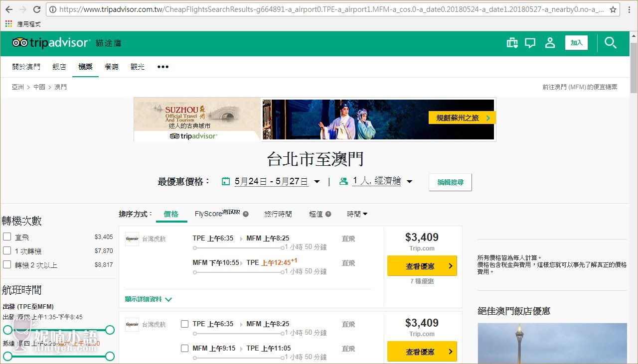Screen dimensions: 638x364
Task: Click 查看優惠 for first $3,409 flight
Action: click(422, 266)
